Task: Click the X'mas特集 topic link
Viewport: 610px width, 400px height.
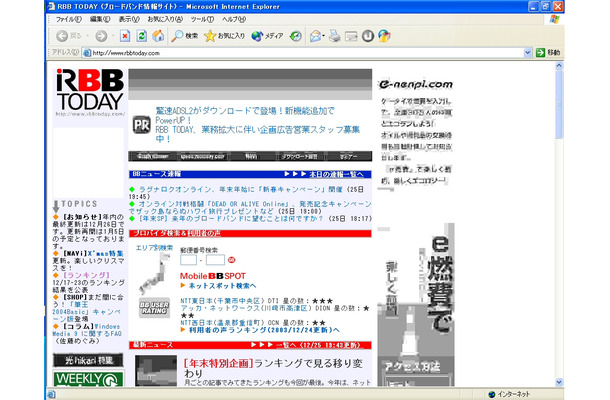Action: 105,253
